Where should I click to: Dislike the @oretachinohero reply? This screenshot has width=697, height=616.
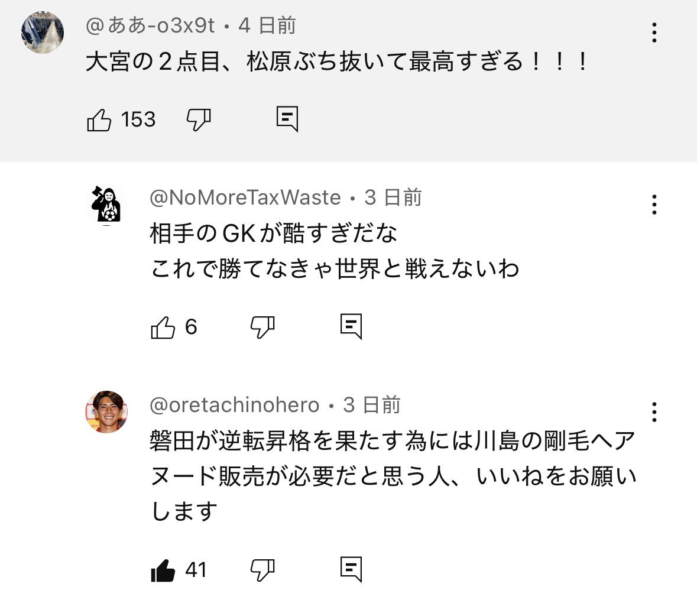click(262, 570)
